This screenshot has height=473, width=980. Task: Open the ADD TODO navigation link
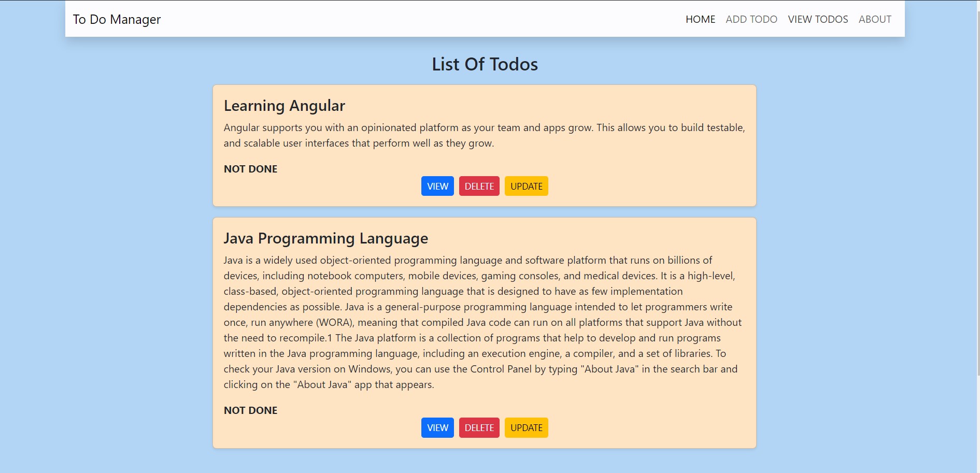tap(751, 19)
